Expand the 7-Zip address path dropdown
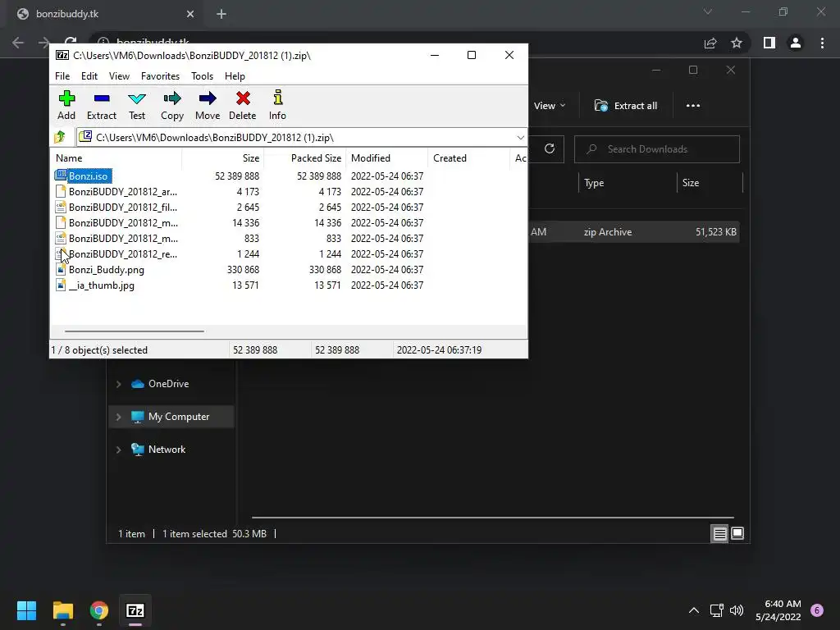840x630 pixels. [520, 138]
